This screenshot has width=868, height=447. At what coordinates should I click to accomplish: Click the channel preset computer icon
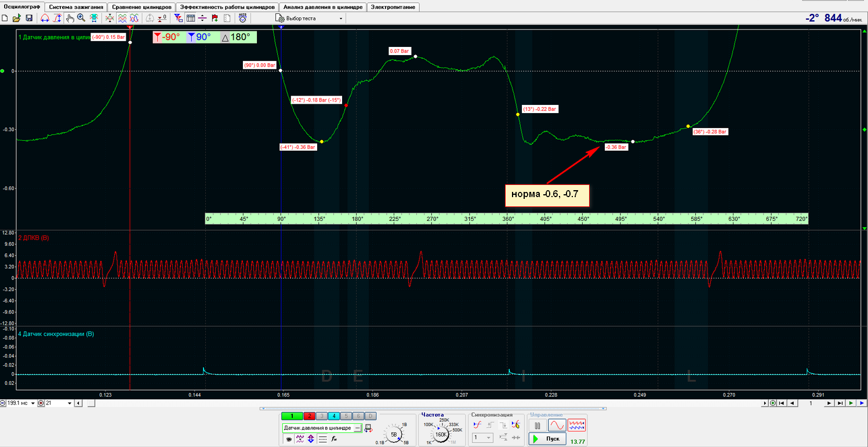pos(368,428)
